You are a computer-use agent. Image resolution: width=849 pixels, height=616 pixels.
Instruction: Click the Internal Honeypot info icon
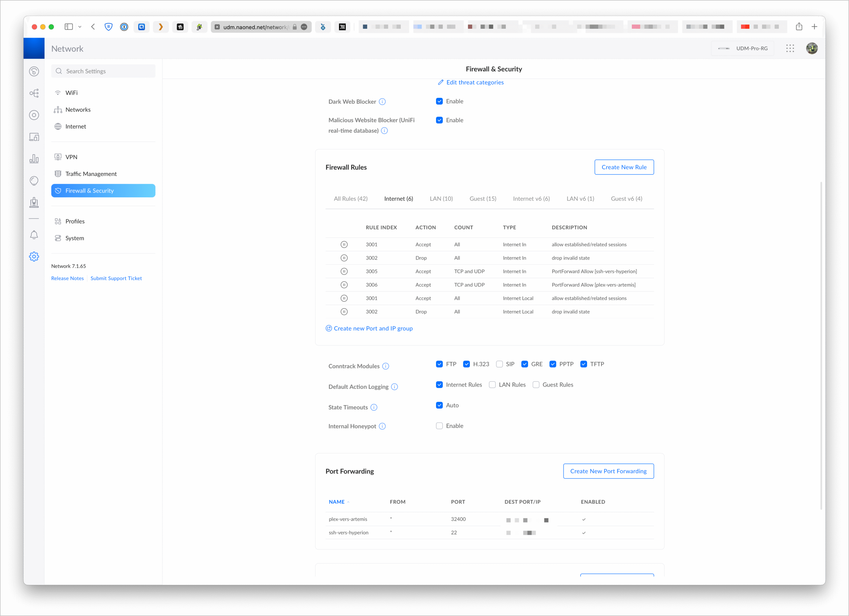tap(382, 426)
